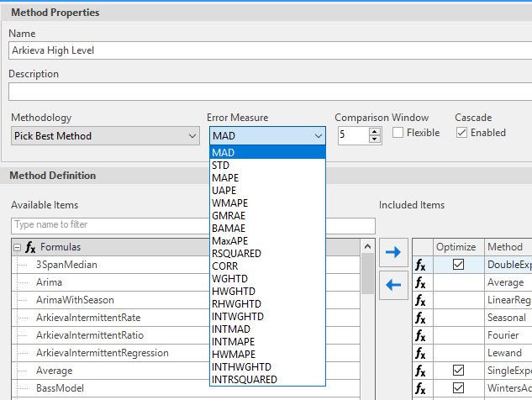Click the Method column header
This screenshot has height=400, width=532.
[508, 247]
